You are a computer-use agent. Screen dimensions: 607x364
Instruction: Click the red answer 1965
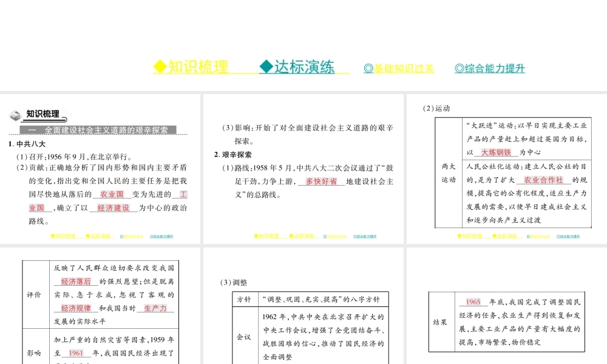tap(473, 302)
